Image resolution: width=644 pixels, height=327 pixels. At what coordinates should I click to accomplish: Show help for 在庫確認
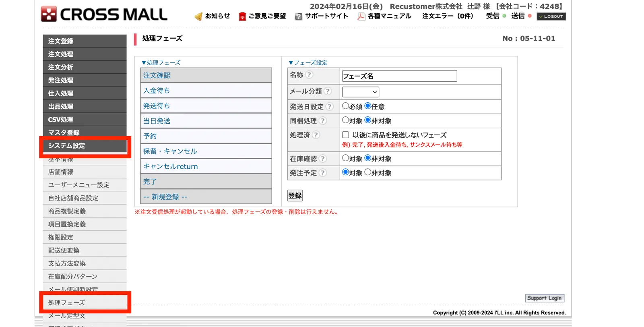[322, 159]
